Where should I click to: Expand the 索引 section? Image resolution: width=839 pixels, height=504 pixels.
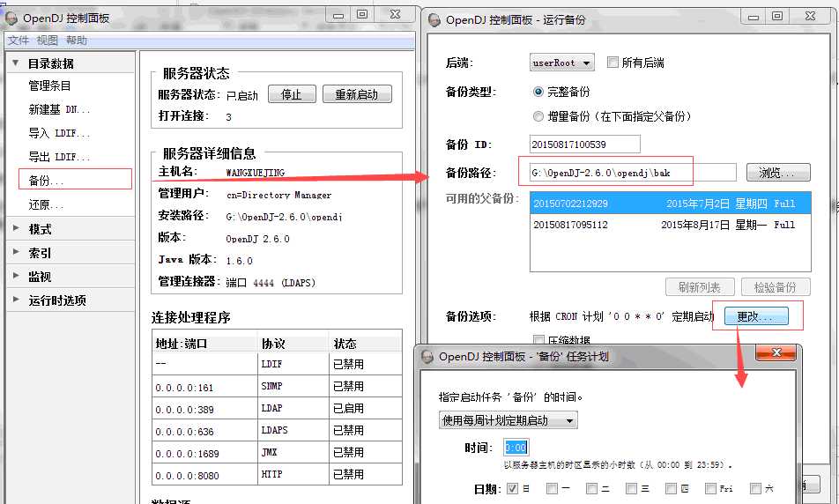(x=16, y=252)
